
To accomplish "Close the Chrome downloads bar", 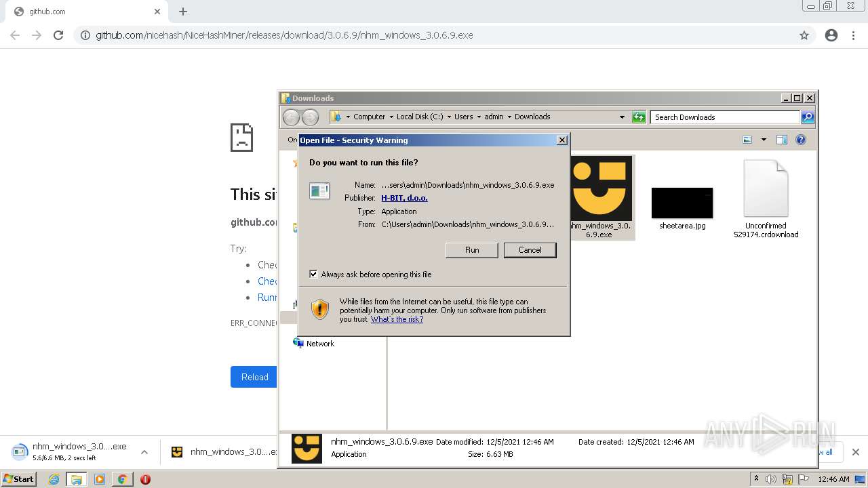I will pyautogui.click(x=855, y=452).
